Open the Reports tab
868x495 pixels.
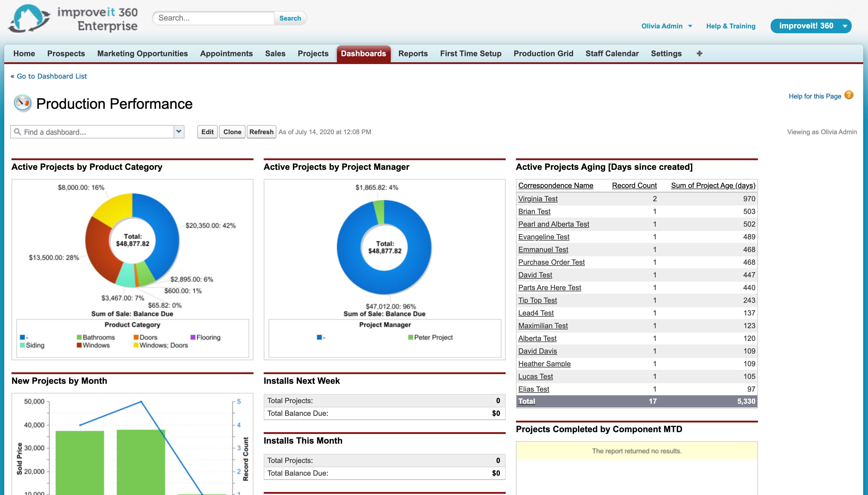coord(413,53)
